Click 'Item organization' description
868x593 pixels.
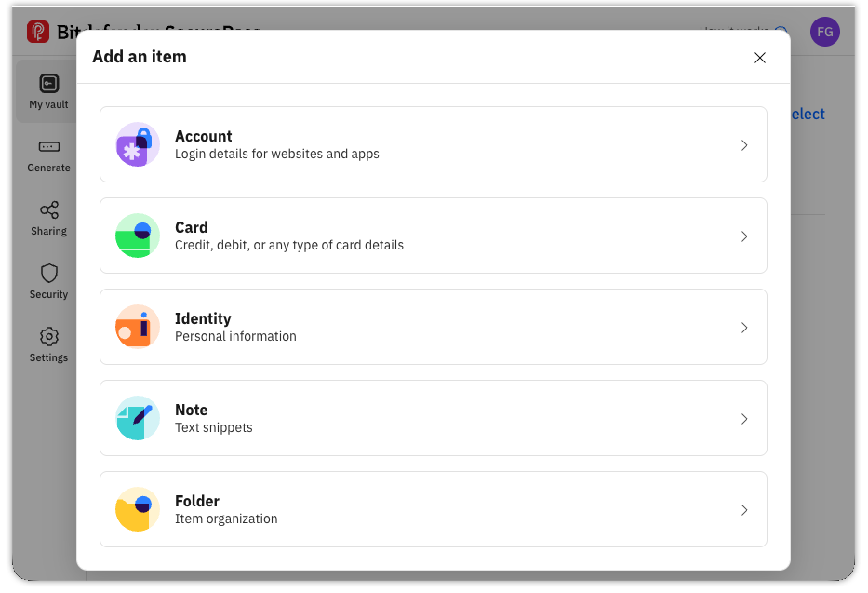pos(226,519)
